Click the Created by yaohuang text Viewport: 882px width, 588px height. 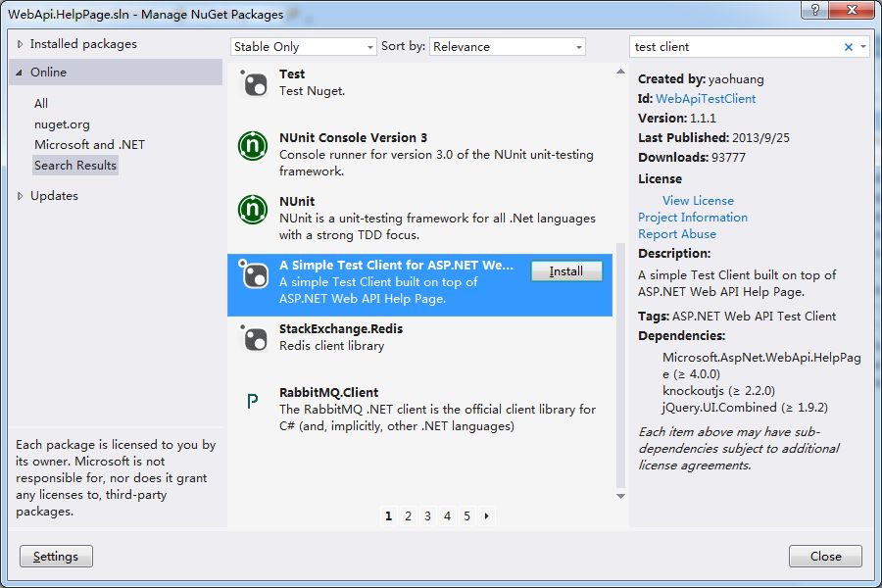[x=701, y=78]
